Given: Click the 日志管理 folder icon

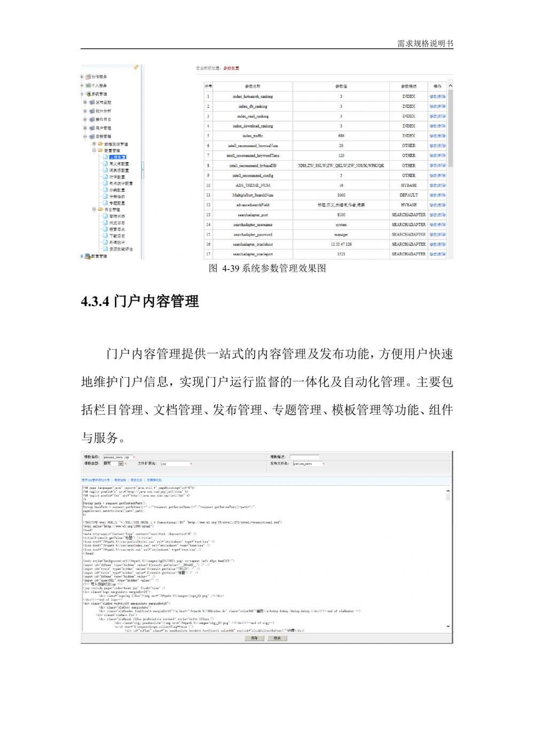Looking at the screenshot, I should click(x=100, y=210).
